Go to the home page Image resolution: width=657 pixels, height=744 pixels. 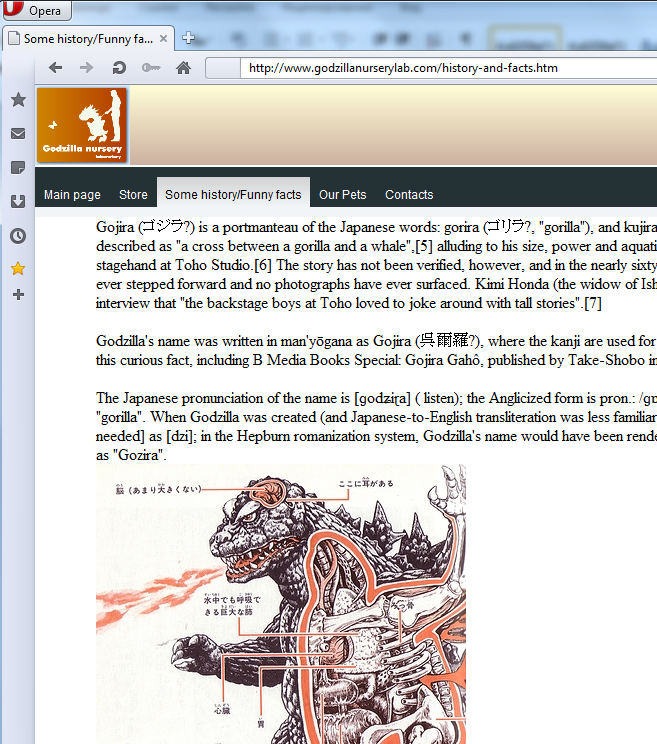pyautogui.click(x=183, y=68)
